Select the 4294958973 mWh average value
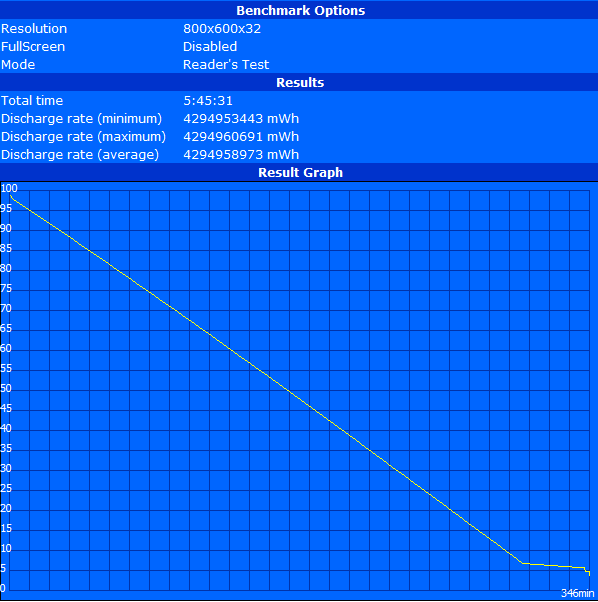 [x=241, y=155]
